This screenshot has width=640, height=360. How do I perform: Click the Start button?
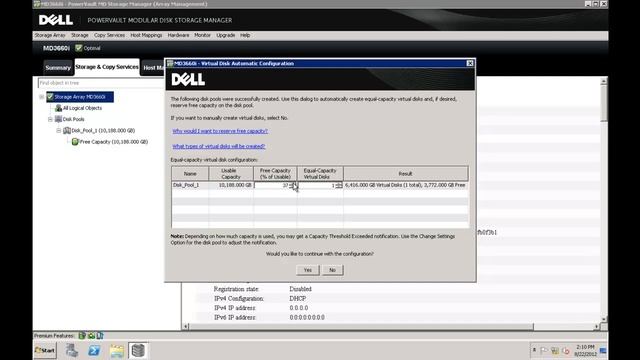point(45,350)
